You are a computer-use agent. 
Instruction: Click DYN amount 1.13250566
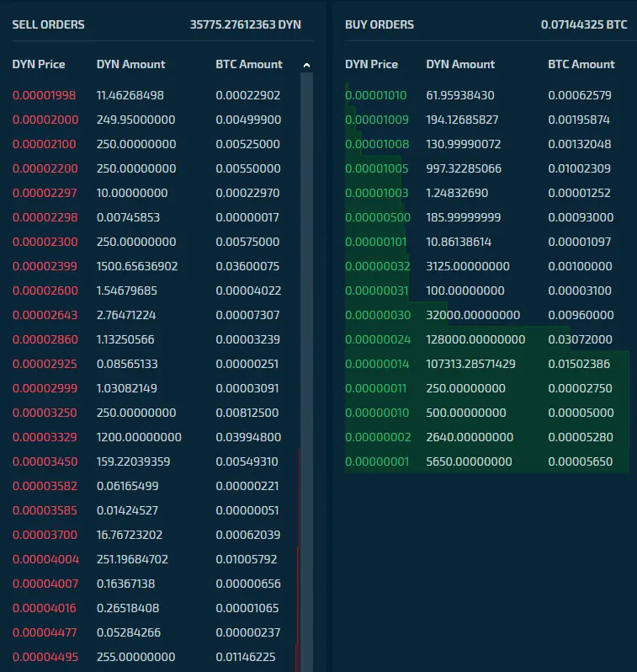(125, 339)
